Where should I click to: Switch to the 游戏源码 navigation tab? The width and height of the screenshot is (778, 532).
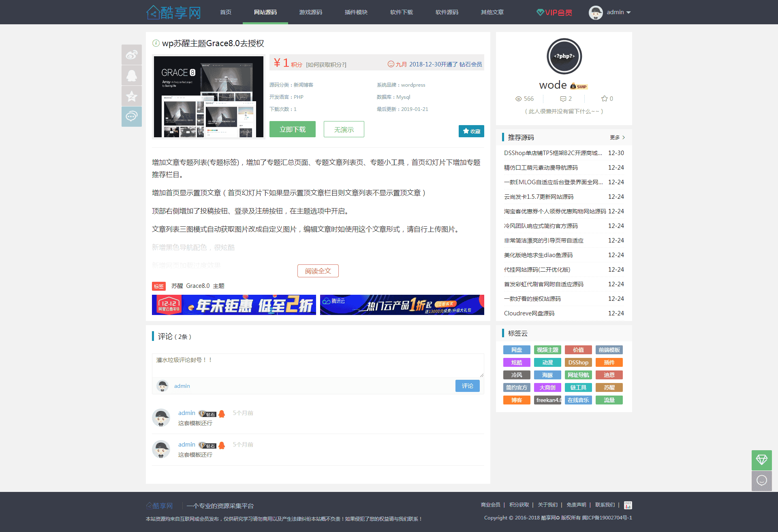point(310,12)
